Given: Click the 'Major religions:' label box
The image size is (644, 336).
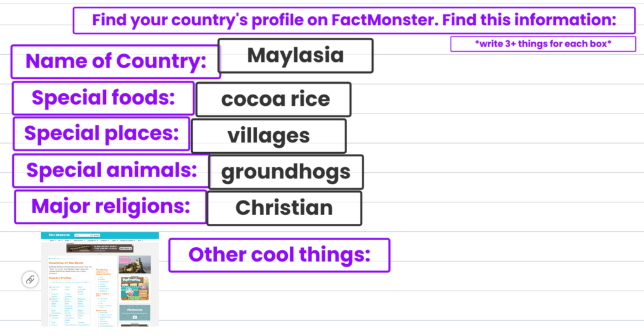Looking at the screenshot, I should [110, 207].
